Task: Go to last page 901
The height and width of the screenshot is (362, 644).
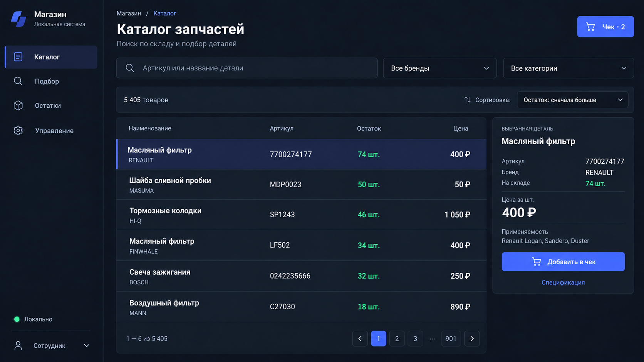Action: point(451,339)
